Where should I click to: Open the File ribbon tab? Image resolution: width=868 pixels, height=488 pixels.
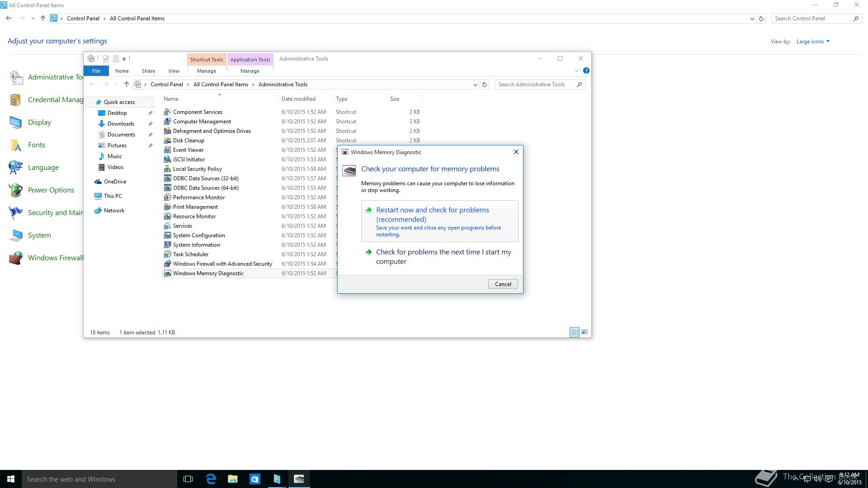[96, 71]
